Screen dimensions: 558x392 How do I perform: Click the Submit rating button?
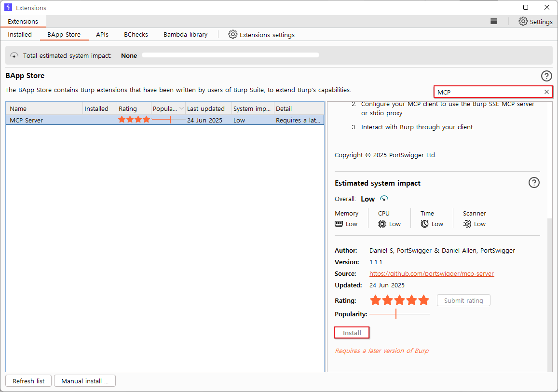463,300
